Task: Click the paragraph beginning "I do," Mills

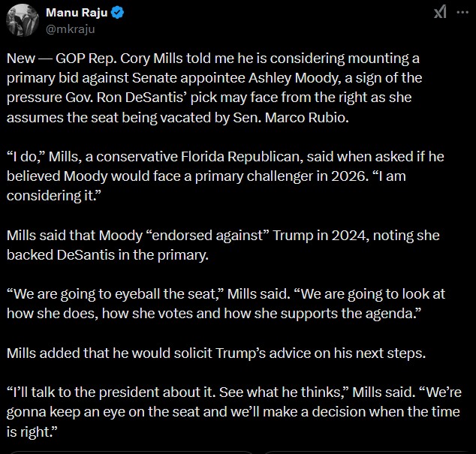Action: [x=225, y=176]
